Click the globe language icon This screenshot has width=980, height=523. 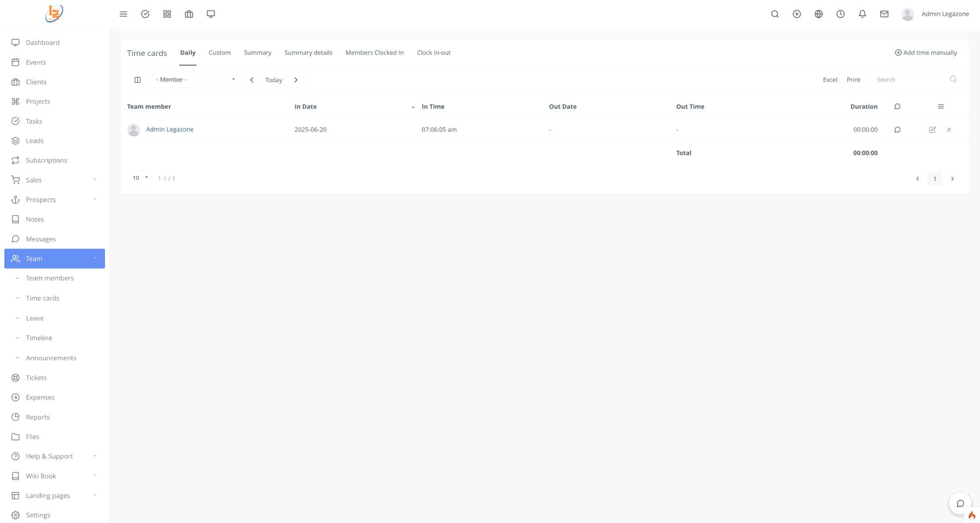pyautogui.click(x=819, y=14)
